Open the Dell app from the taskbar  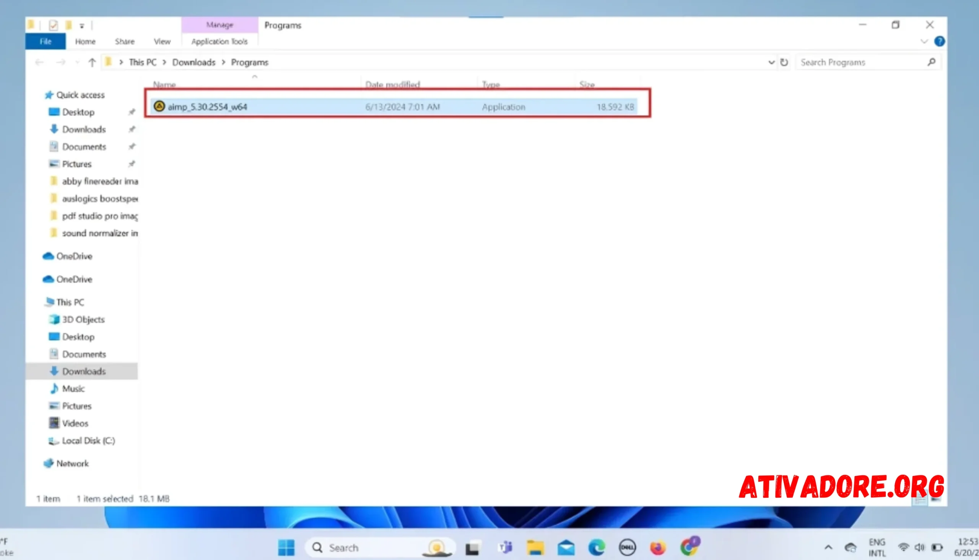coord(627,547)
